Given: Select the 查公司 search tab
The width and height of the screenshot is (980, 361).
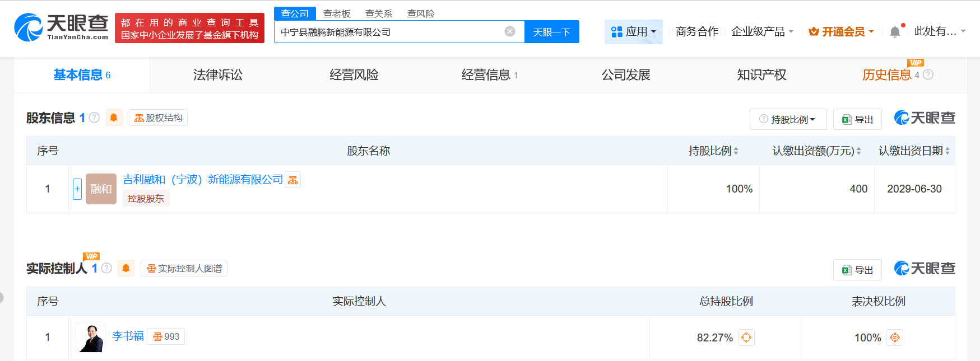Looking at the screenshot, I should click(x=295, y=13).
